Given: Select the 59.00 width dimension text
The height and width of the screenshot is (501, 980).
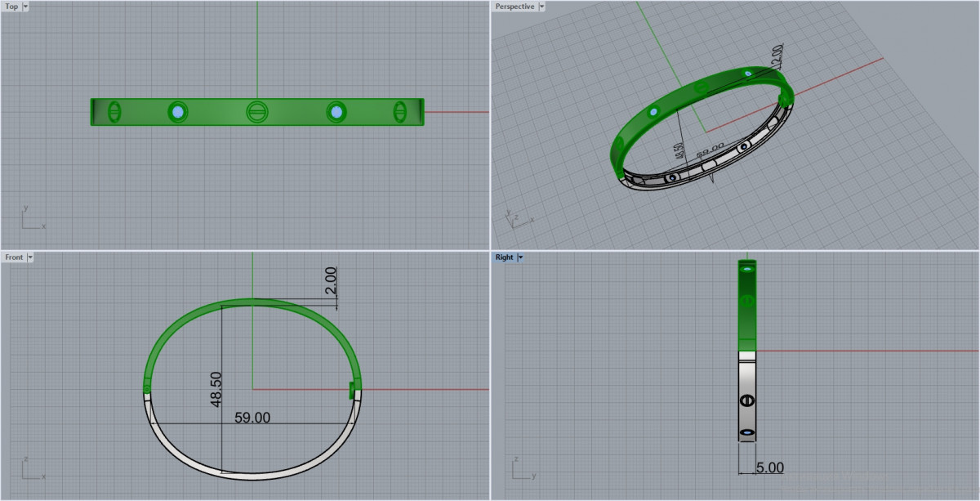Looking at the screenshot, I should click(252, 418).
